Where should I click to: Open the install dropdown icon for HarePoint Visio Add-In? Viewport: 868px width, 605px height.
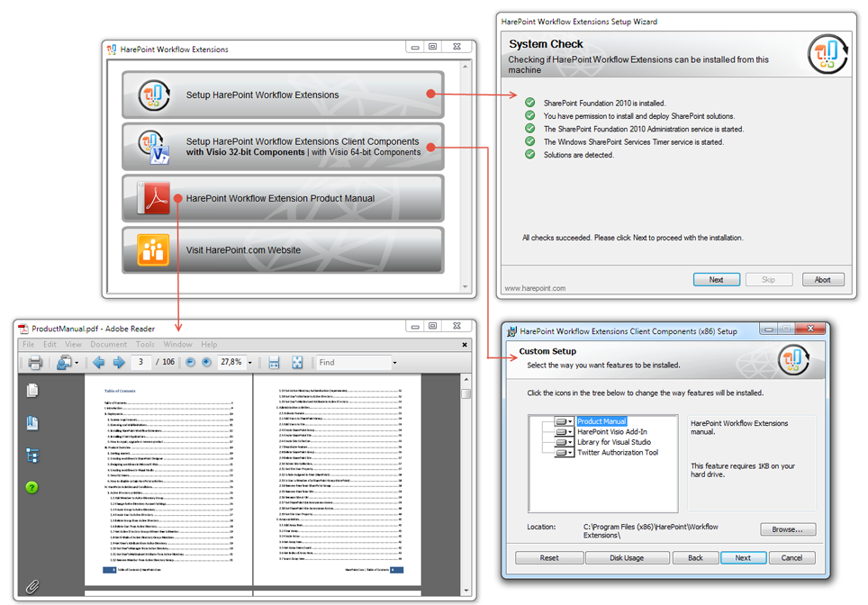pyautogui.click(x=564, y=432)
